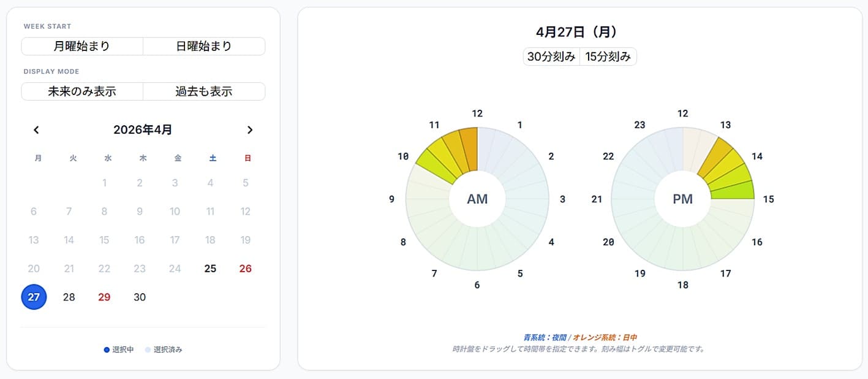Click the orange 11:30 AM clock segment

tap(469, 147)
